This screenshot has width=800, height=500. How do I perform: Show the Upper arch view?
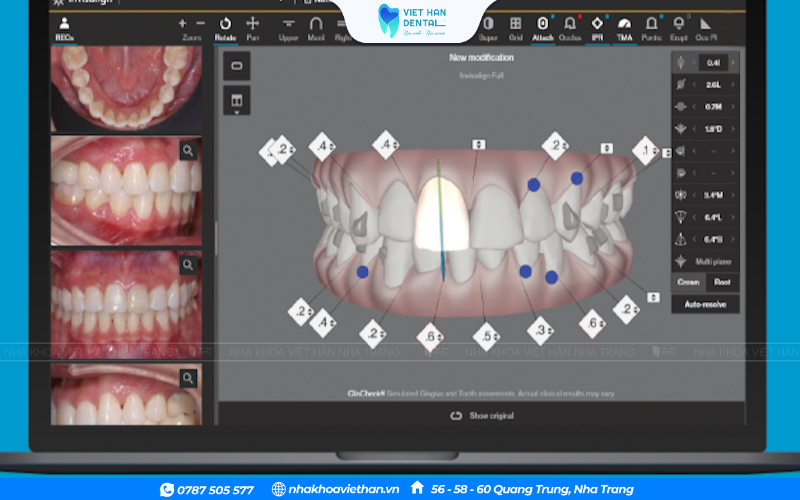pos(288,27)
